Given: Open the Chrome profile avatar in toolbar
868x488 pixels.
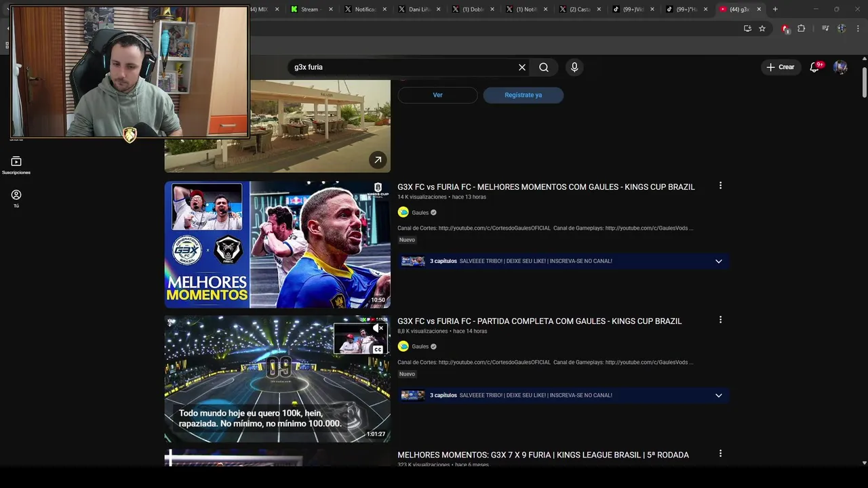Looking at the screenshot, I should tap(842, 28).
